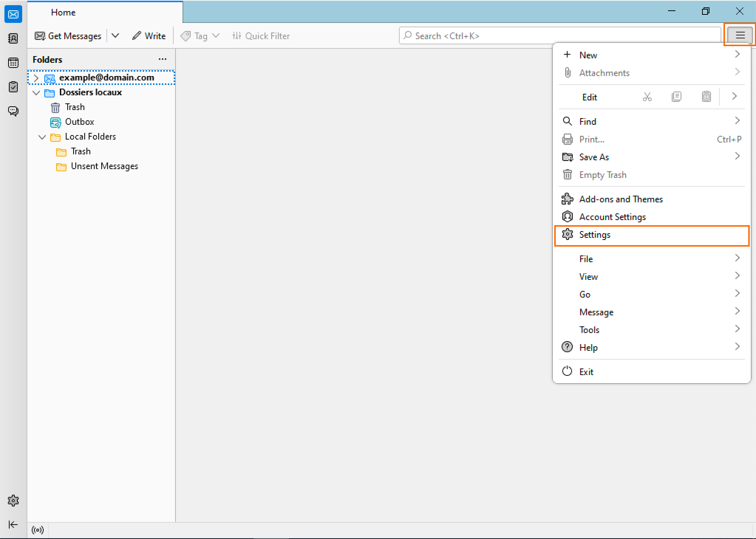The height and width of the screenshot is (539, 756).
Task: Focus the Search Ctrl+K field
Action: point(560,36)
